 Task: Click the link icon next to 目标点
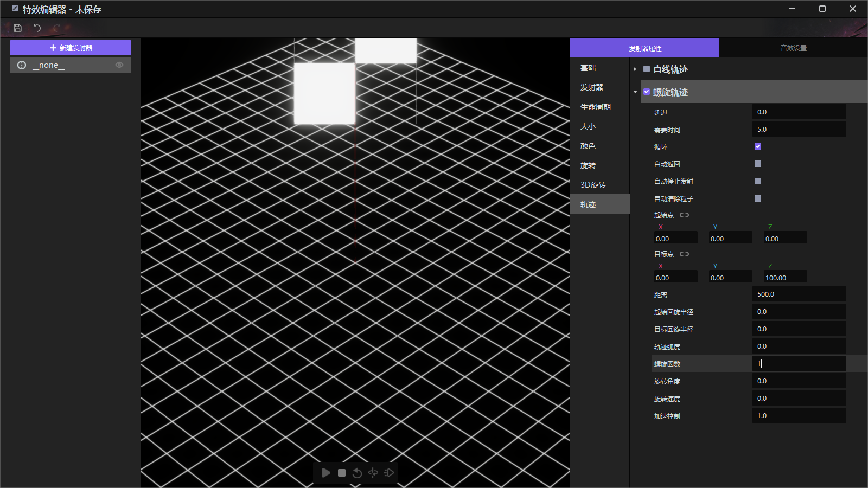pos(685,254)
